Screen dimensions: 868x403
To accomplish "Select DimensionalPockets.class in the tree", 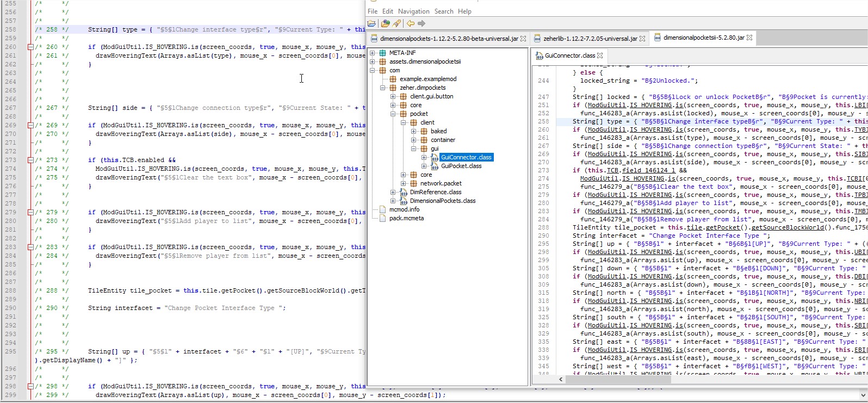I will tap(443, 201).
